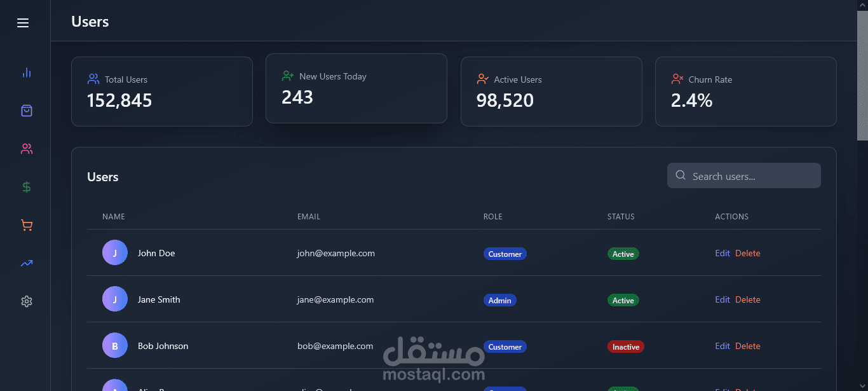Open the settings gear icon
The width and height of the screenshot is (868, 391).
[26, 301]
